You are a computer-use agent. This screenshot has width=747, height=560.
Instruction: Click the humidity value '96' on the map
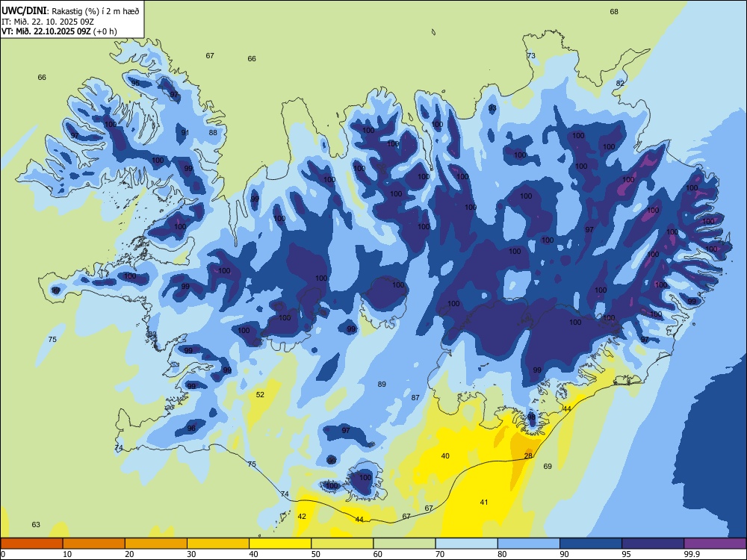[x=191, y=428]
